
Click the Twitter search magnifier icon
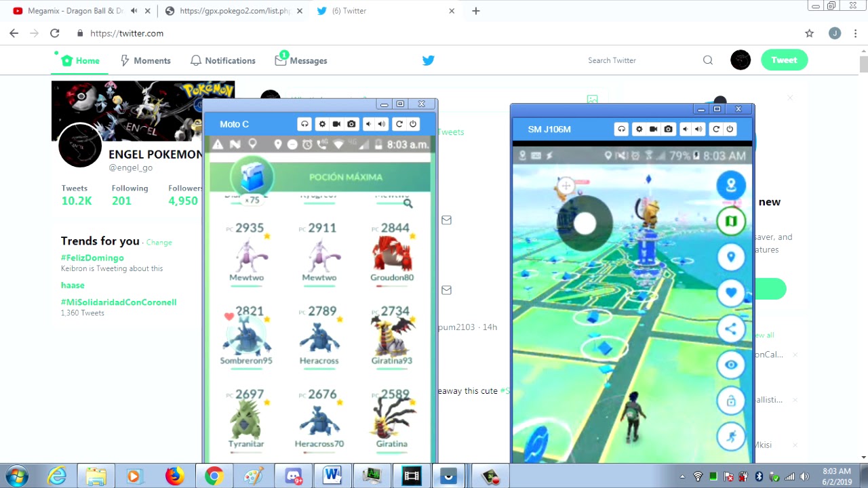pos(708,60)
